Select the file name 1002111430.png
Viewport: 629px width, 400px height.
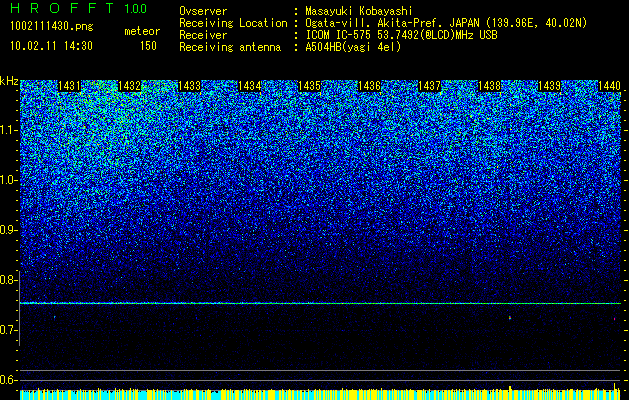(52, 27)
